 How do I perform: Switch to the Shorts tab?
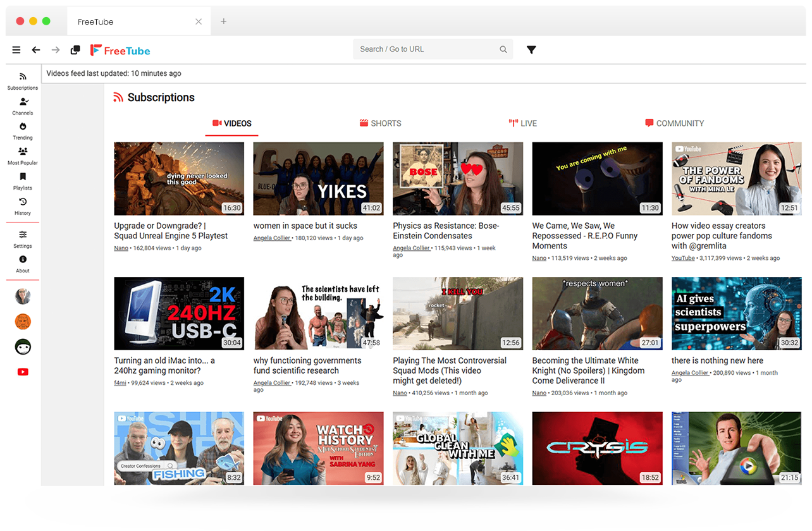[380, 123]
